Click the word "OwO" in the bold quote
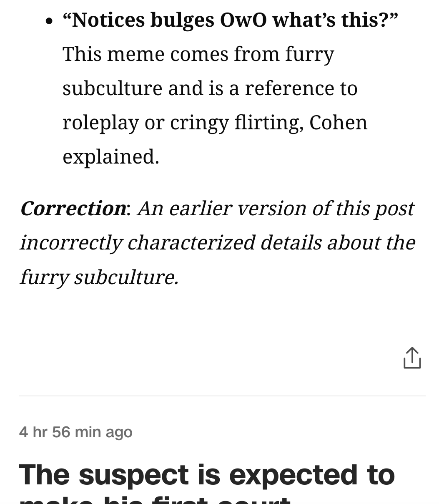Viewport: 439px width, 504px height. coord(243,20)
